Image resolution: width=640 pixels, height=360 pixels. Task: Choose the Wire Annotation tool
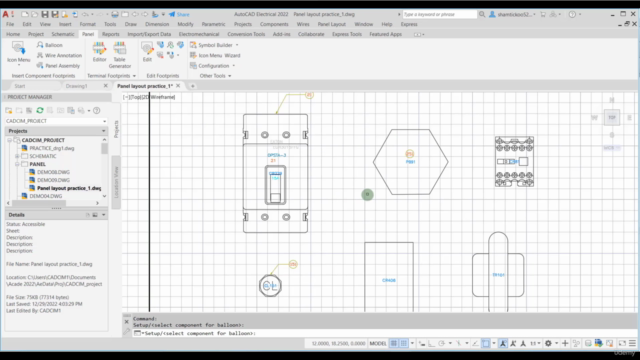coord(59,55)
